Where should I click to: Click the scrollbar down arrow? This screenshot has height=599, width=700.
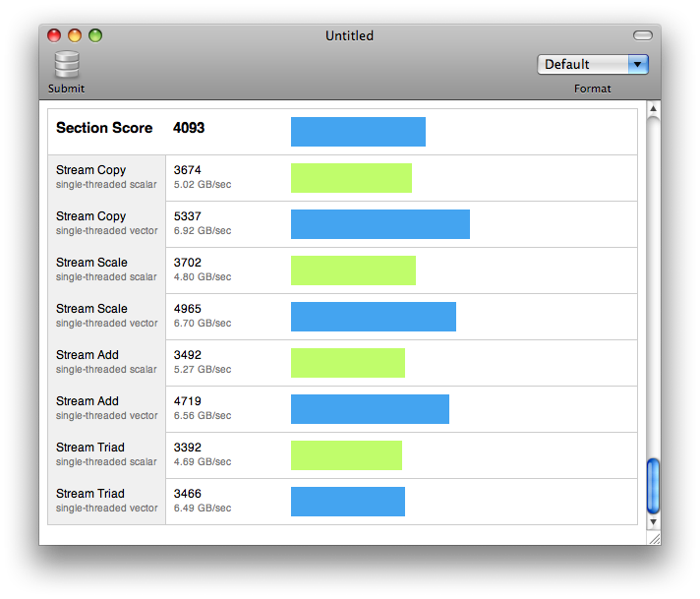click(x=653, y=521)
